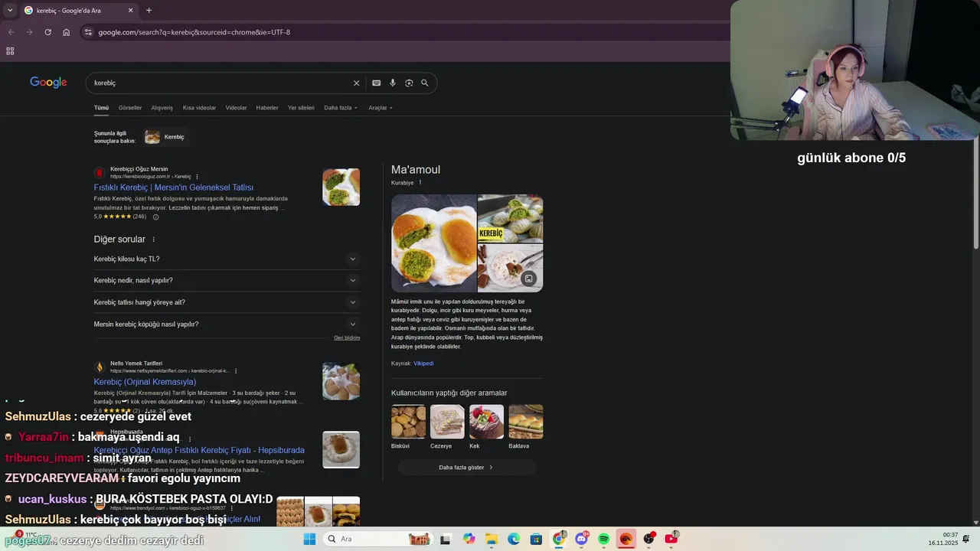Close the 'kerebiç - Google'da Ara' tab
Viewport: 980px width, 551px height.
click(130, 10)
